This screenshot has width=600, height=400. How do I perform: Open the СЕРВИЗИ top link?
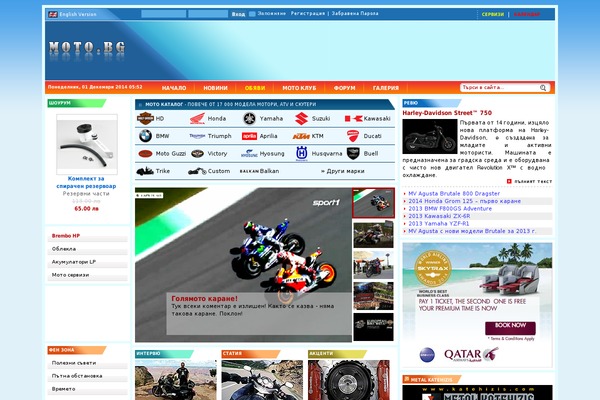click(493, 15)
